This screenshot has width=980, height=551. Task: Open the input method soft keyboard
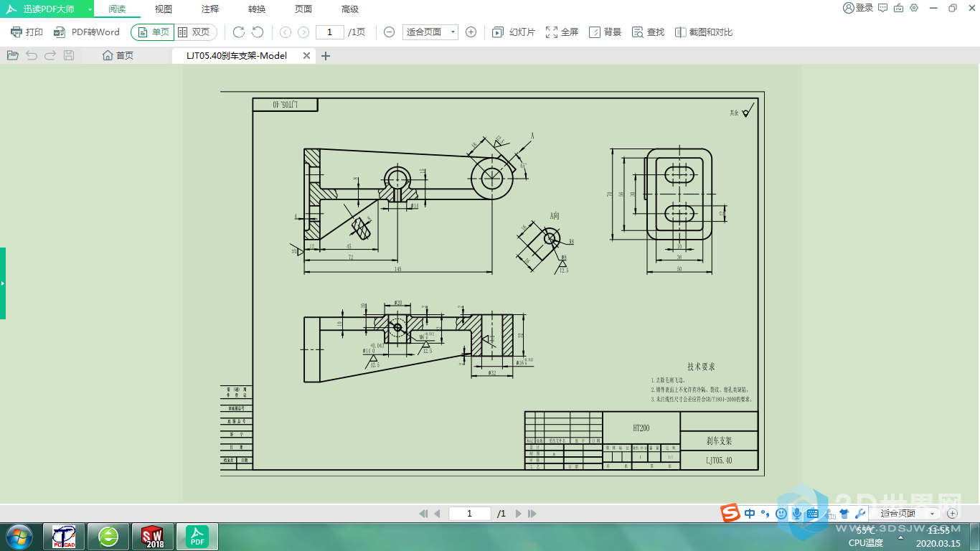(813, 514)
